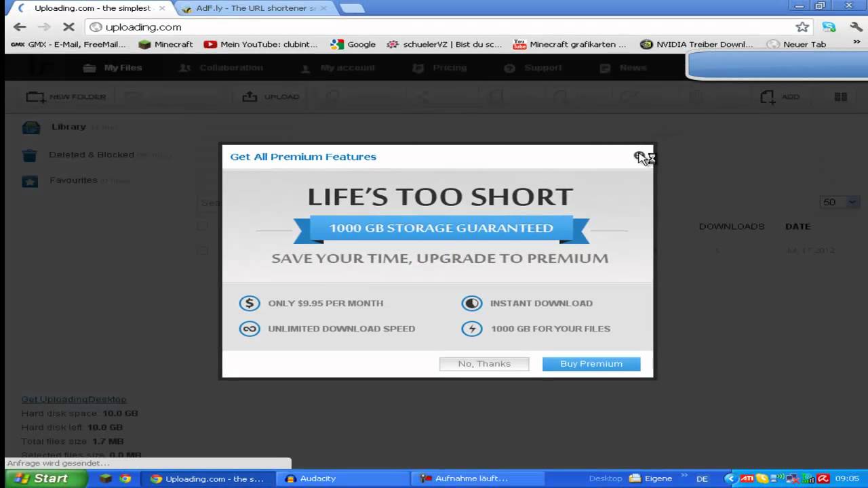Go to My account
Screen dimensions: 868x488
338,68
